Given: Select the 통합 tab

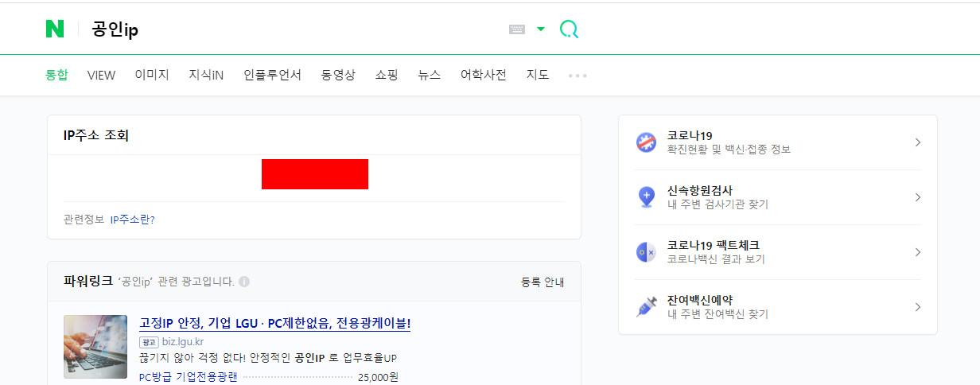Looking at the screenshot, I should click(56, 75).
